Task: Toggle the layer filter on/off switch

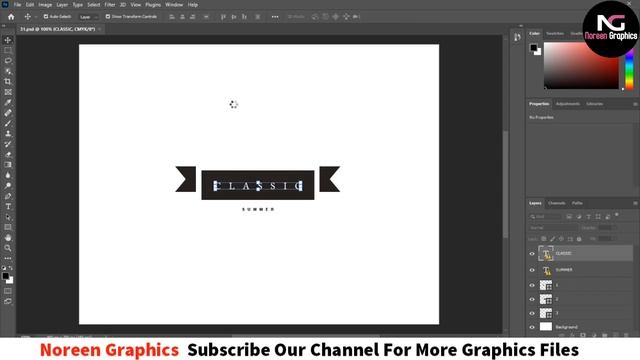Action: pyautogui.click(x=617, y=216)
